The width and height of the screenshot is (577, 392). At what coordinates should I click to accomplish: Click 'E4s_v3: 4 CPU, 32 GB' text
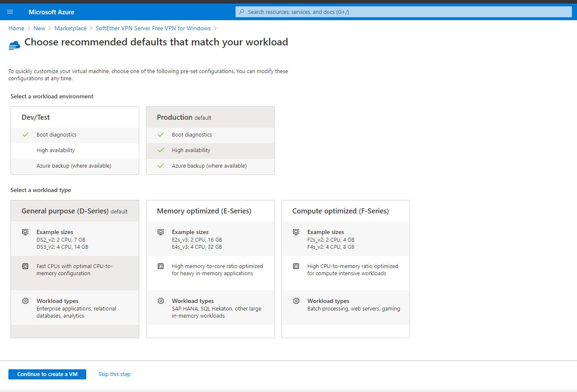coord(197,247)
